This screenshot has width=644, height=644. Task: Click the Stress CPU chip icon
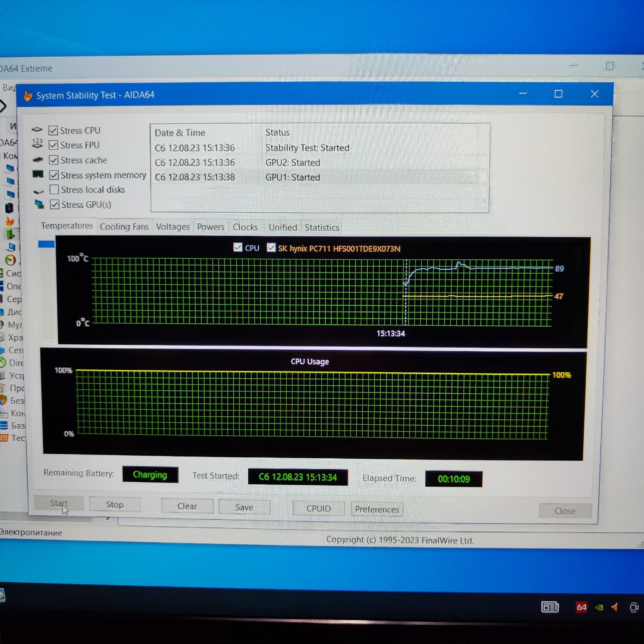coord(37,130)
